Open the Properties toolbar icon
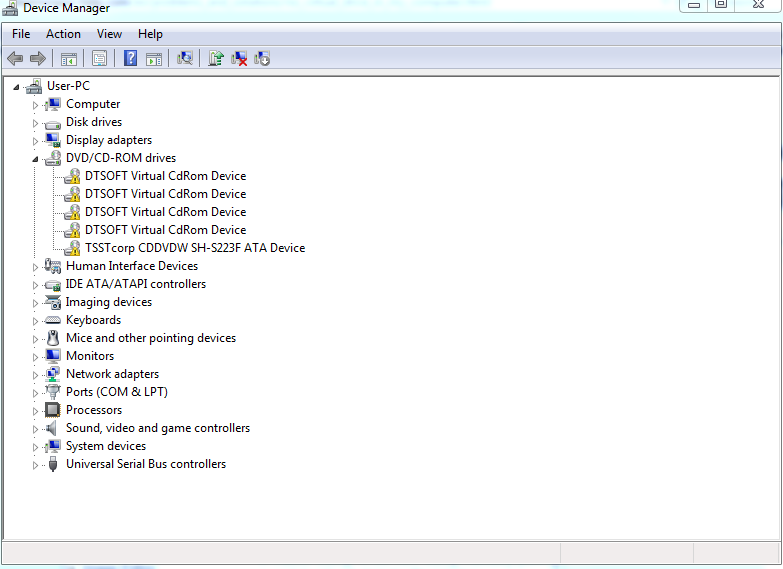Screen dimensions: 783x569 pyautogui.click(x=99, y=58)
